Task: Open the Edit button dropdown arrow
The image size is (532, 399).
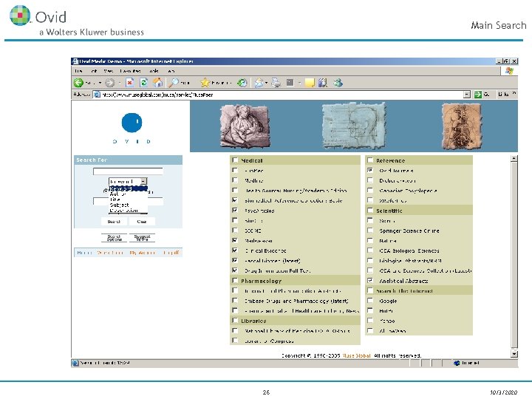Action: tap(299, 83)
